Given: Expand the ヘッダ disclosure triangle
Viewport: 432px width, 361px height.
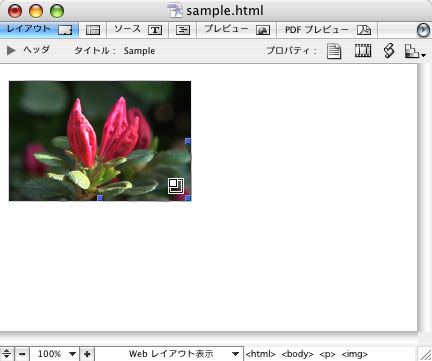Looking at the screenshot, I should click(x=11, y=51).
